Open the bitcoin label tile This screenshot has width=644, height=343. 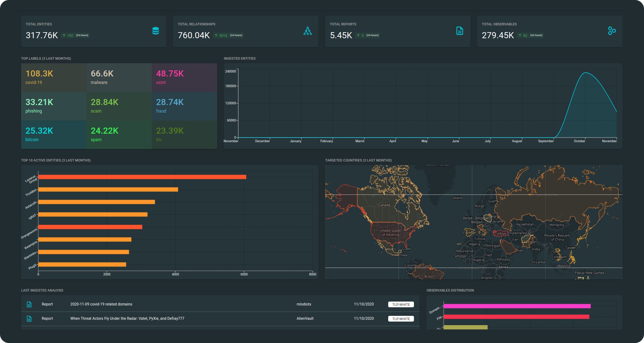coord(54,135)
